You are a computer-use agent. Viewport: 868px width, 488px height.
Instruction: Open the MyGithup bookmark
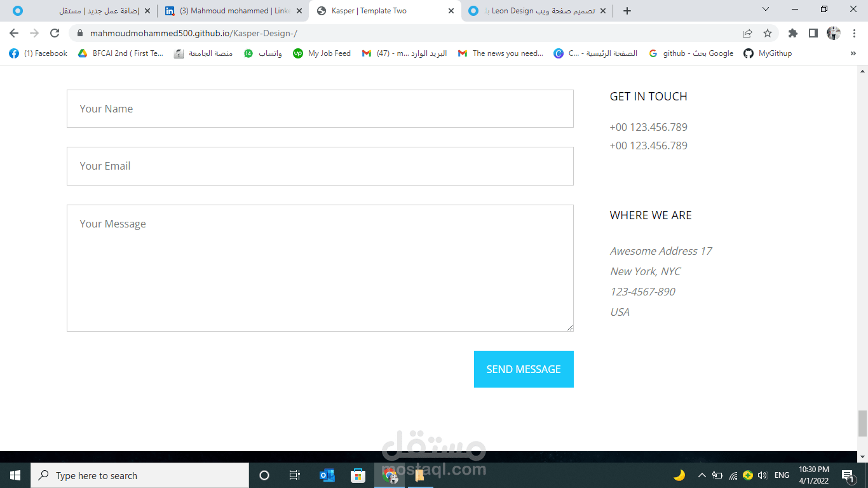[x=768, y=53]
